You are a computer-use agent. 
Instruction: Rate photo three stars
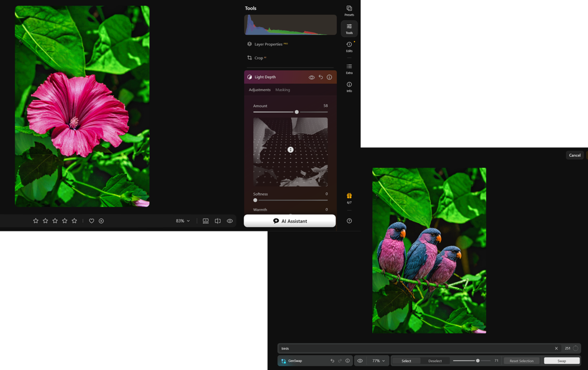click(55, 221)
